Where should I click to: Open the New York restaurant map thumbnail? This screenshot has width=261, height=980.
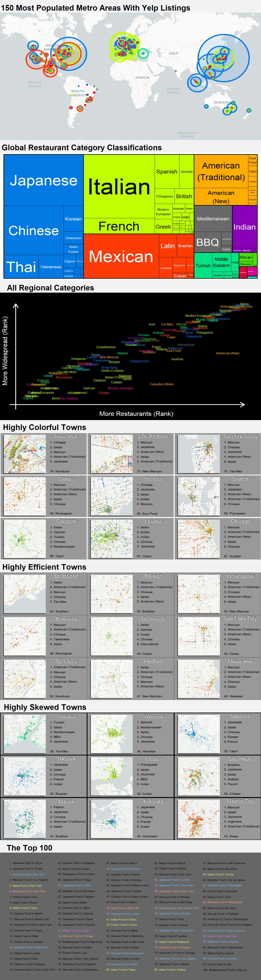click(x=24, y=454)
